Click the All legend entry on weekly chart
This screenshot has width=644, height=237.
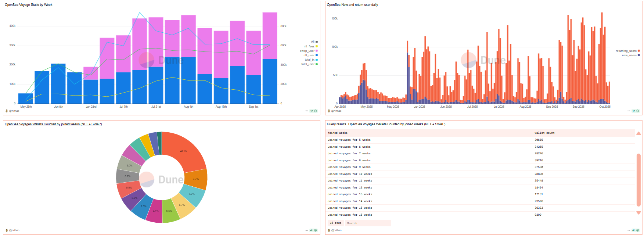tap(314, 42)
